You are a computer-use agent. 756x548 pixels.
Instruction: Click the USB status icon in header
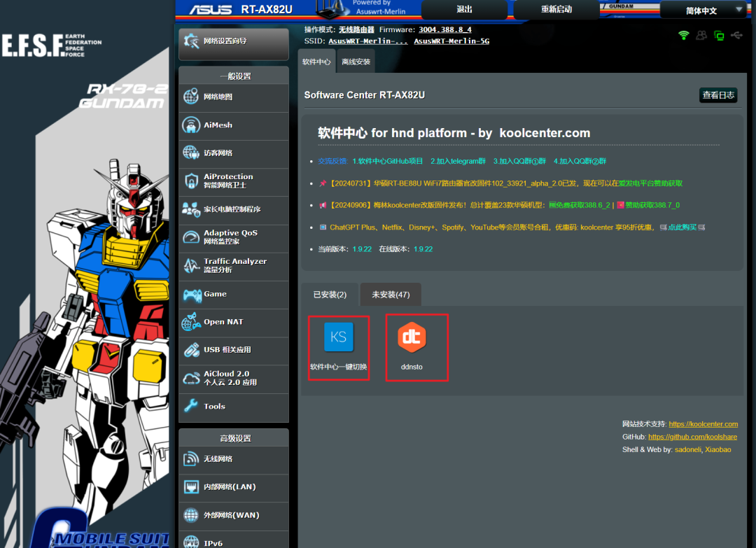736,35
